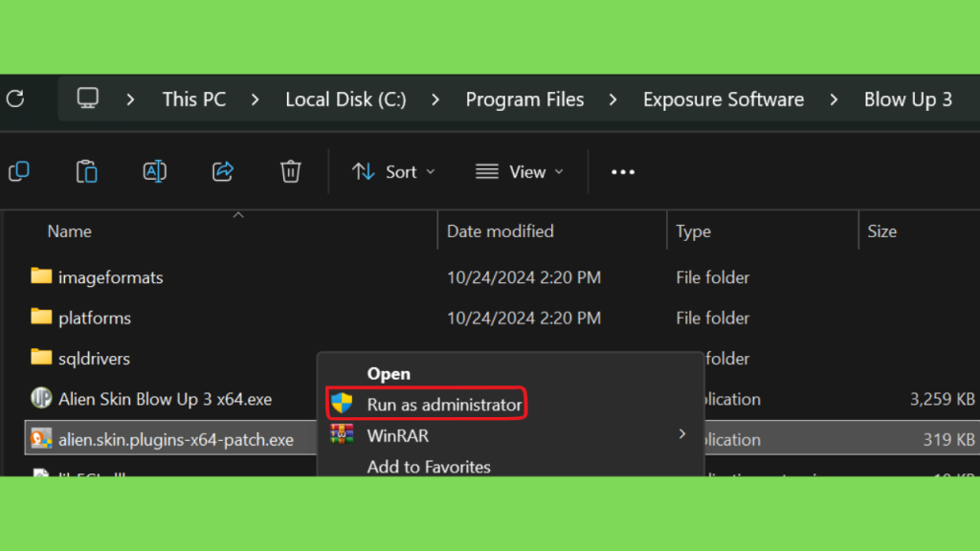This screenshot has width=980, height=551.
Task: Click the 3,259 KB size value
Action: click(x=942, y=399)
